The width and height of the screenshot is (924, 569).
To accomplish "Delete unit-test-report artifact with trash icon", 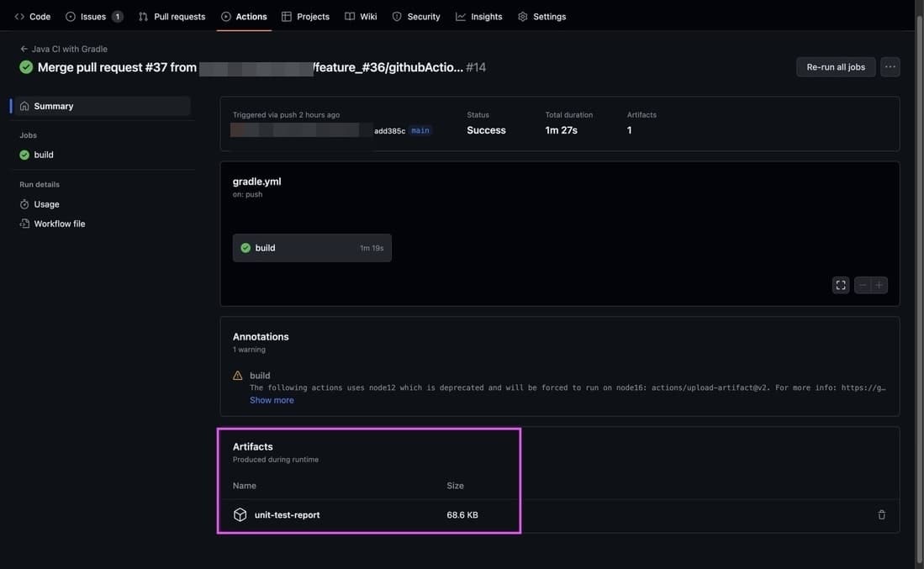I will pyautogui.click(x=882, y=515).
